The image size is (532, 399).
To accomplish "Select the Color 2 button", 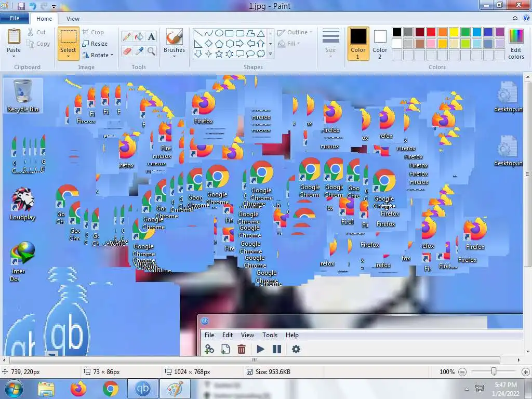I will click(x=380, y=44).
